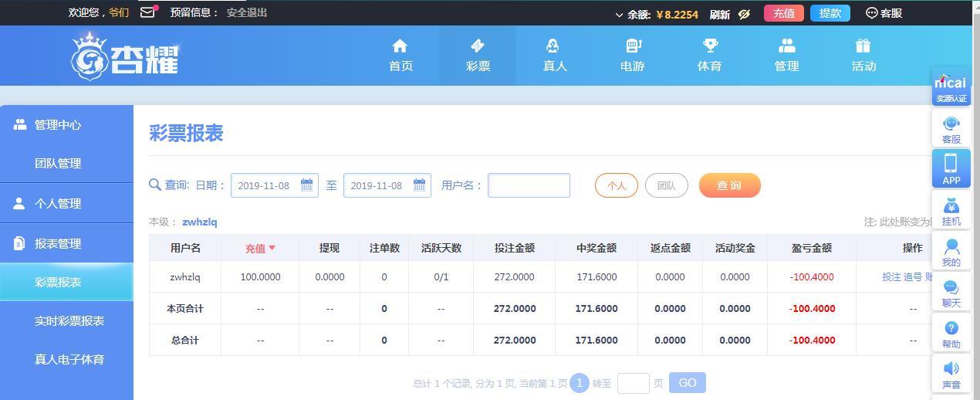The height and width of the screenshot is (400, 980).
Task: Open the 活动 gift icon
Action: pyautogui.click(x=863, y=46)
